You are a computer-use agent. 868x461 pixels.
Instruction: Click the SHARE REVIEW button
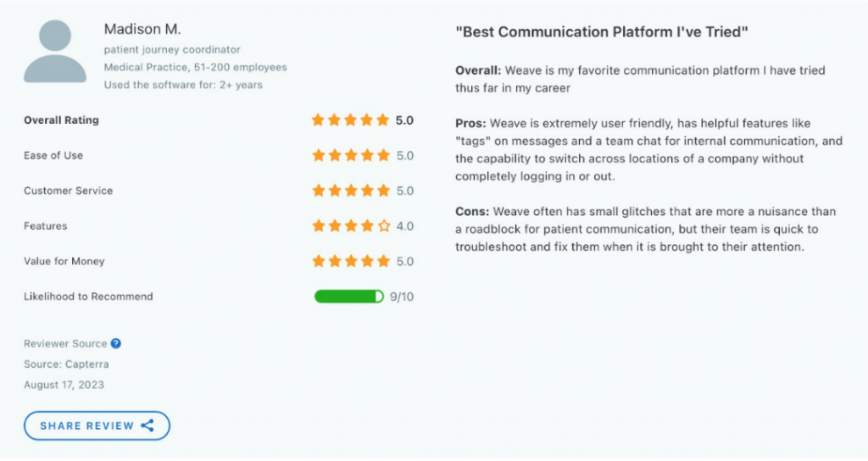tap(97, 425)
